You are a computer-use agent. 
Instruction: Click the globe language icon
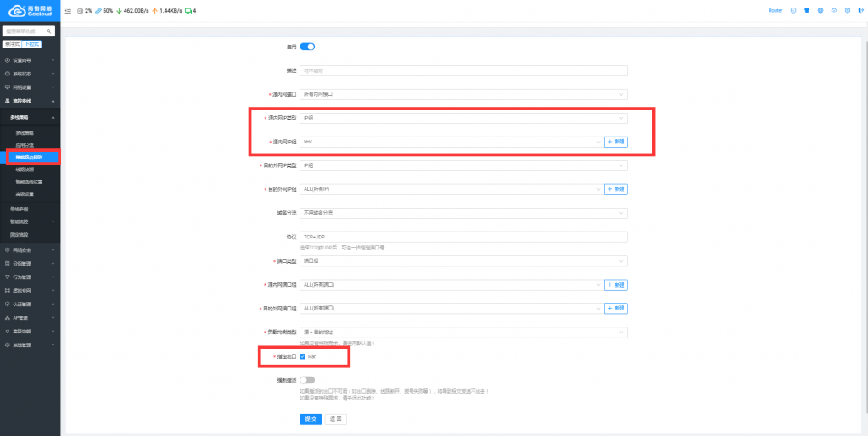(x=820, y=10)
